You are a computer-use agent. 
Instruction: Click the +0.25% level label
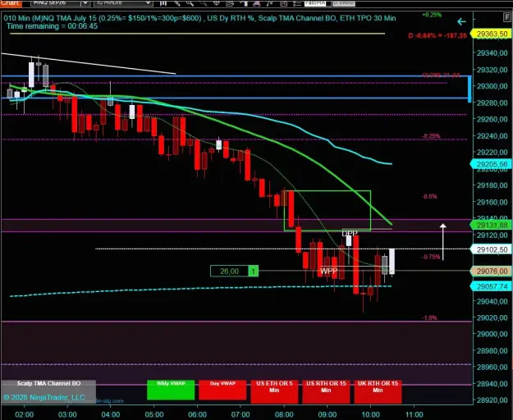[x=432, y=15]
